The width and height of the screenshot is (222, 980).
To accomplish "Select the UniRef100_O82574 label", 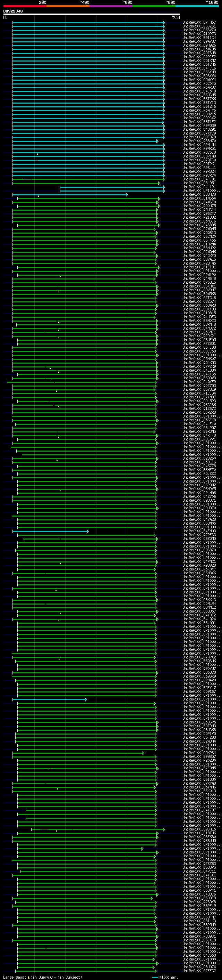I will pyautogui.click(x=199, y=302).
